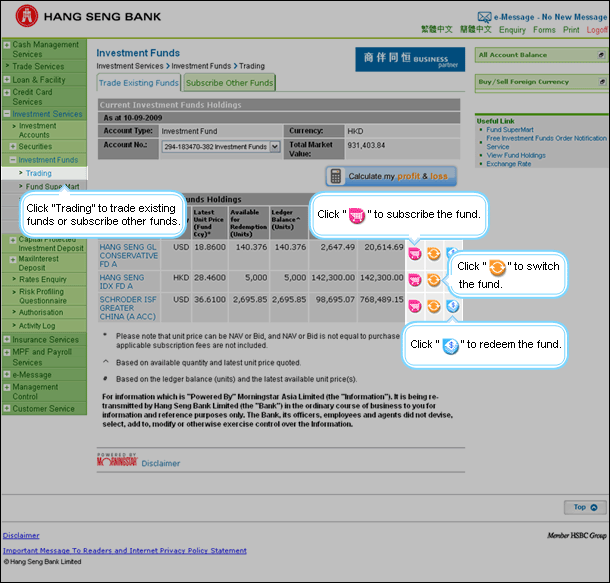Screen dimensions: 610x583
Task: Select unit price 18.8600
Action: click(x=210, y=247)
